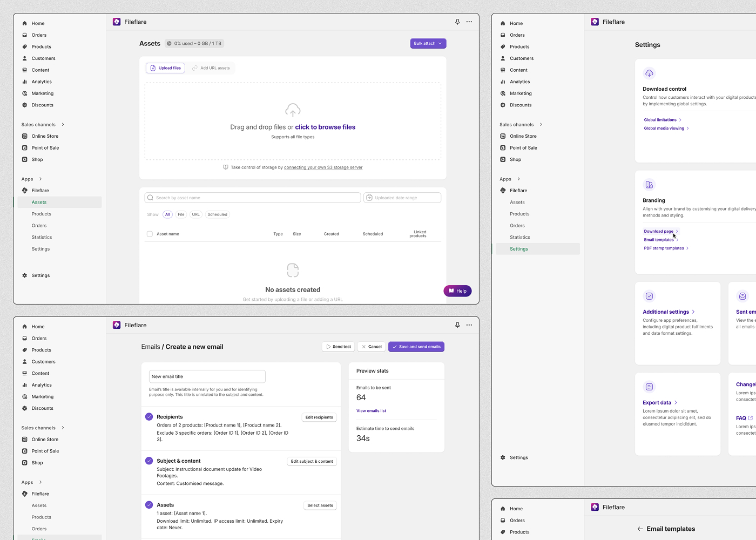The image size is (756, 540).
Task: Click the Additional settings checkmark icon
Action: [649, 296]
